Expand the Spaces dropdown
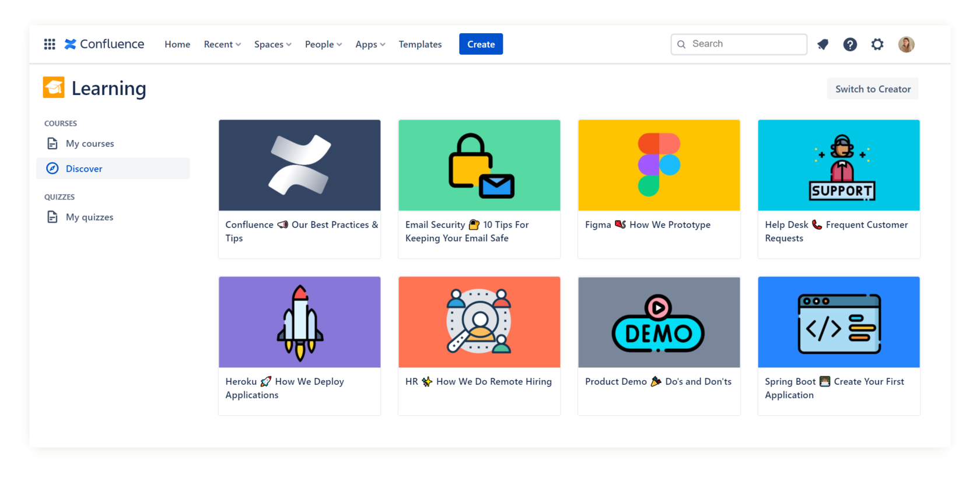The height and width of the screenshot is (481, 980). tap(272, 44)
